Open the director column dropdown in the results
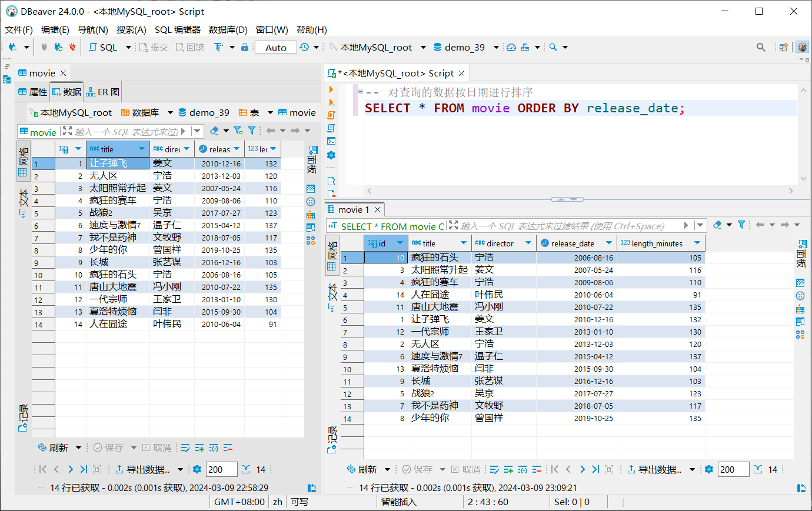The image size is (812, 511). pos(528,243)
